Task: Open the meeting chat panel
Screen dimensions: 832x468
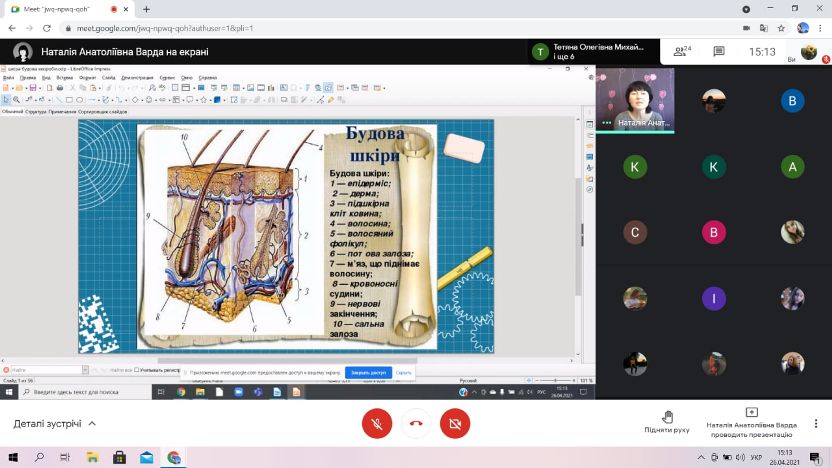Action: coord(718,51)
